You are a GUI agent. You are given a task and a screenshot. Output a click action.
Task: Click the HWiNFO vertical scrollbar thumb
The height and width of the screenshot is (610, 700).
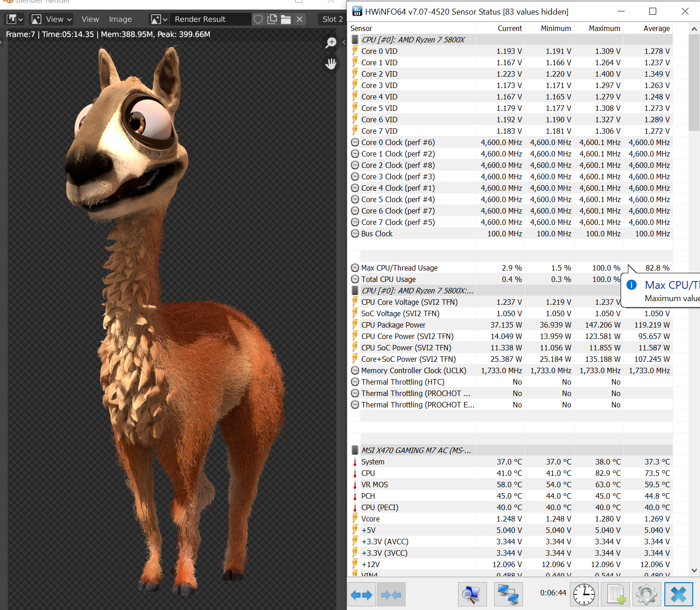(x=694, y=82)
